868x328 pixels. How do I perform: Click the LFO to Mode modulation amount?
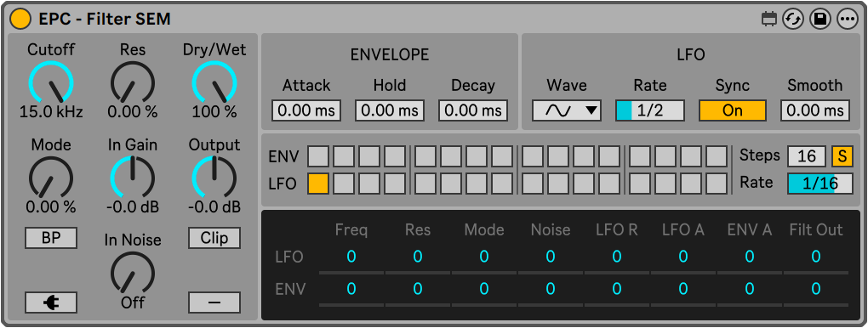point(484,257)
